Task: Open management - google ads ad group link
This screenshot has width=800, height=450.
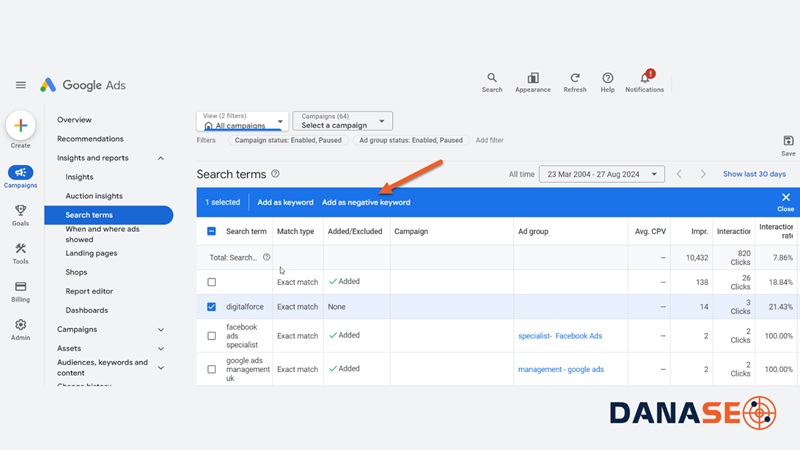Action: (x=561, y=369)
